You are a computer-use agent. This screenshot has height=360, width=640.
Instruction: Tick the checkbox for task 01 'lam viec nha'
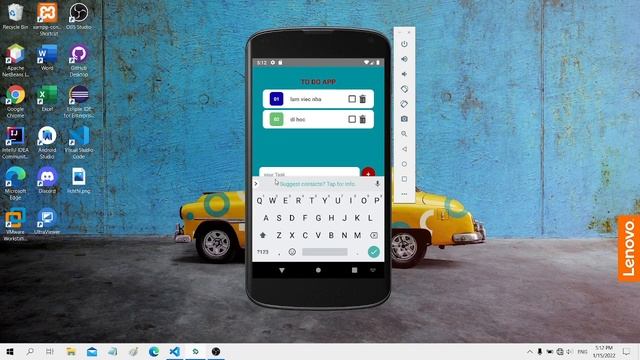[352, 99]
